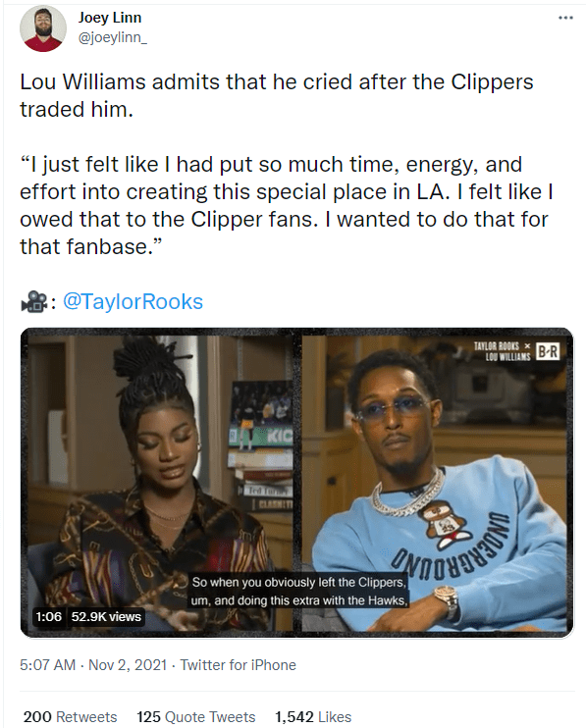This screenshot has width=586, height=728.
Task: Open the @TaylorRooks mention
Action: pos(133,302)
